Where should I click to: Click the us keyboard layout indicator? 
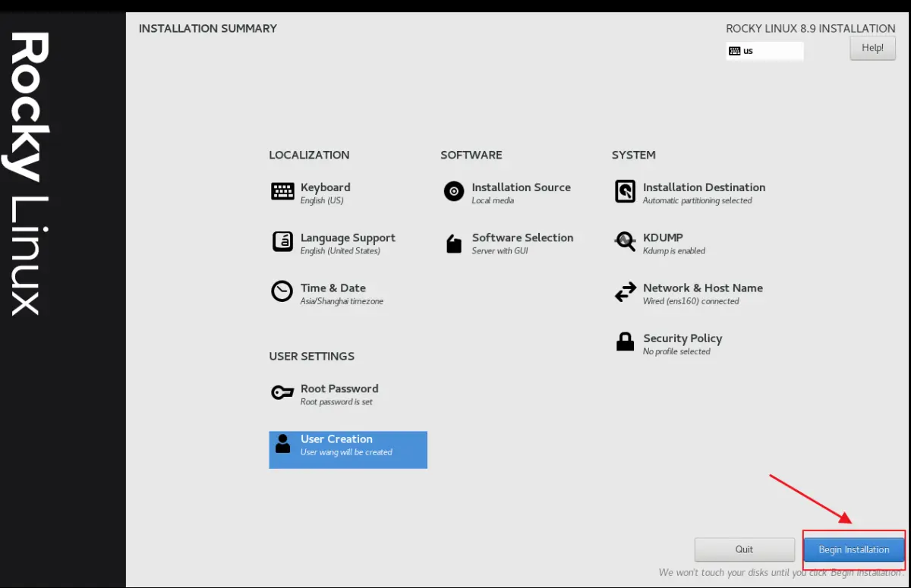point(764,51)
